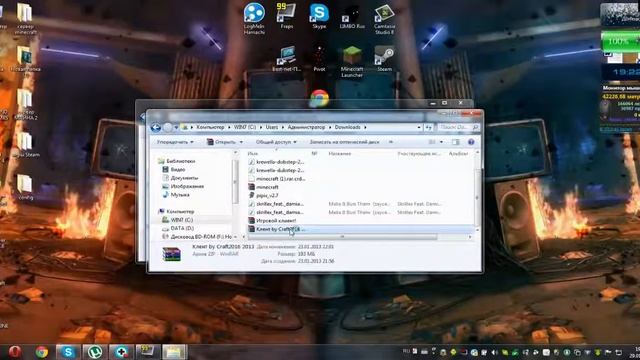Switch to uTorrent in the taskbar
Screen dimensions: 640x360
tap(95, 351)
